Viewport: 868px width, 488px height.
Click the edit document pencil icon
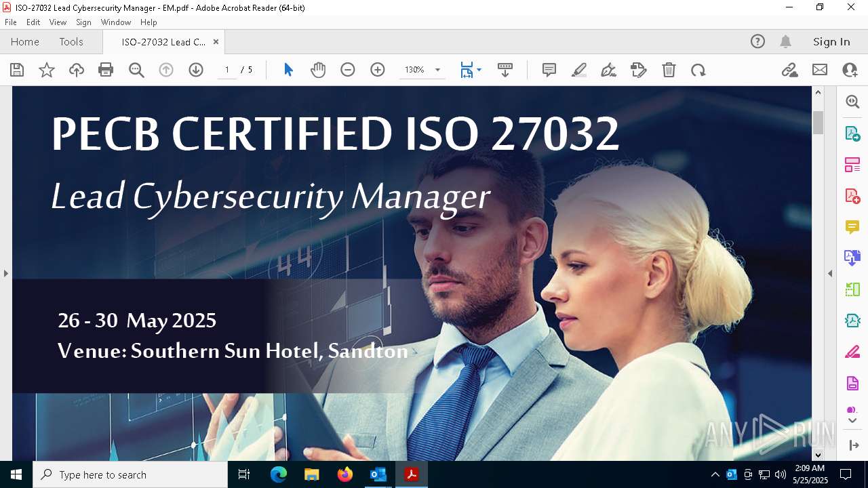click(639, 70)
